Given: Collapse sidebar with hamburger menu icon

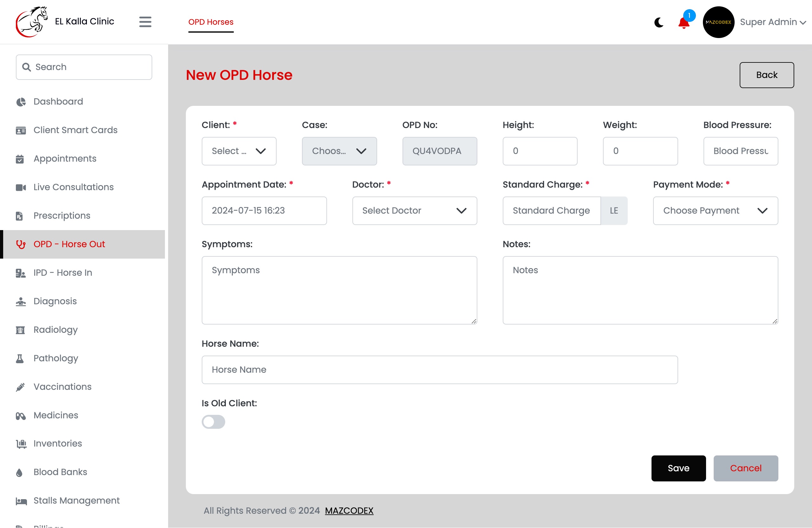Looking at the screenshot, I should point(145,22).
